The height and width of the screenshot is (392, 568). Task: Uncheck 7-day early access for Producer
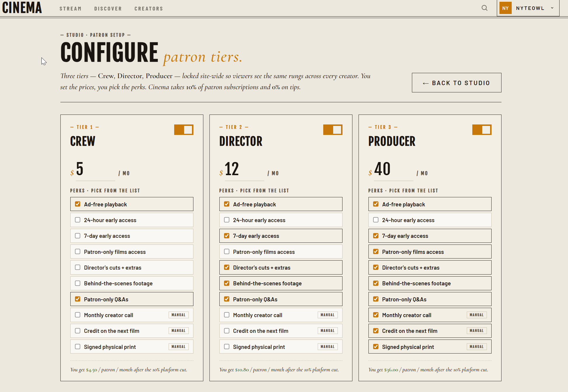pyautogui.click(x=376, y=235)
